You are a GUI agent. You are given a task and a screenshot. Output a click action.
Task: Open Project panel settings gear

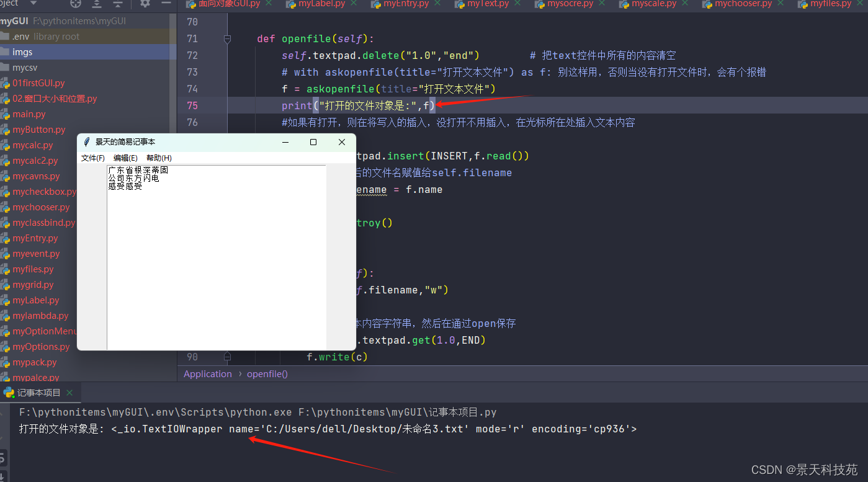pos(145,3)
